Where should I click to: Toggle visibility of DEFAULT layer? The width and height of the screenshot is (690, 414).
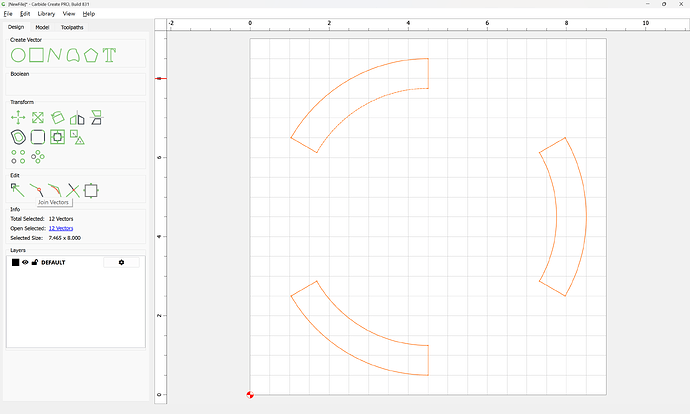point(25,262)
